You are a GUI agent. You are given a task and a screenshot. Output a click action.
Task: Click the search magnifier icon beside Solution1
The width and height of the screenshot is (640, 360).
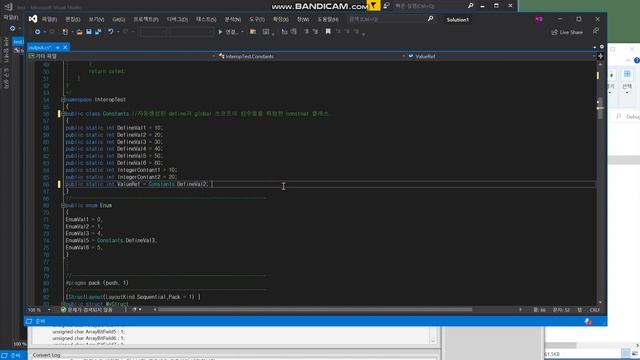(430, 19)
